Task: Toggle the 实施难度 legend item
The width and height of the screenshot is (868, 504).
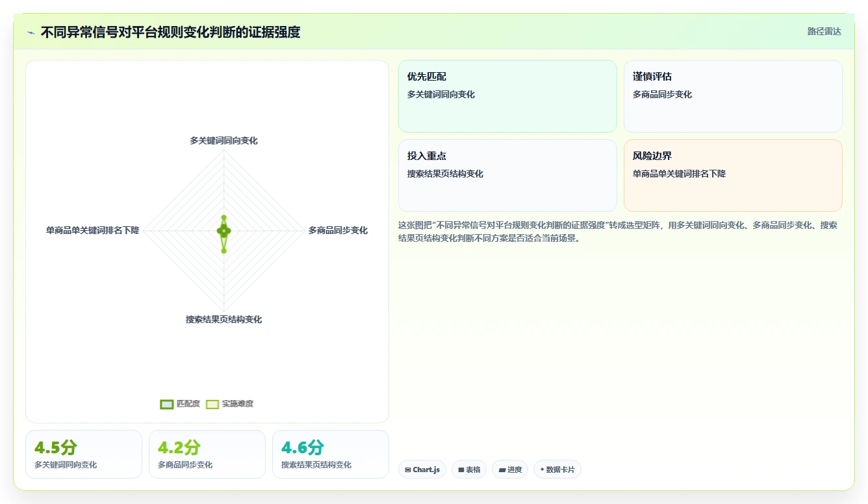Action: [229, 404]
